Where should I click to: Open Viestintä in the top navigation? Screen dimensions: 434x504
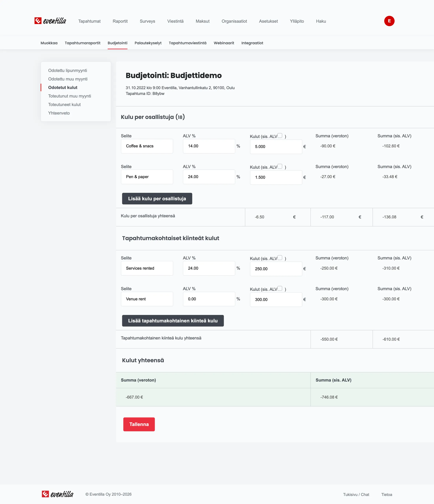[x=175, y=21]
